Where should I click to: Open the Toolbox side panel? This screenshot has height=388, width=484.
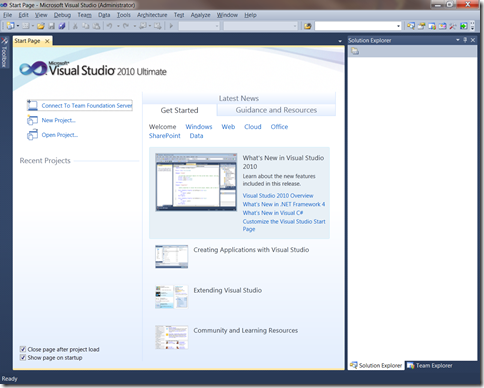pos(4,52)
